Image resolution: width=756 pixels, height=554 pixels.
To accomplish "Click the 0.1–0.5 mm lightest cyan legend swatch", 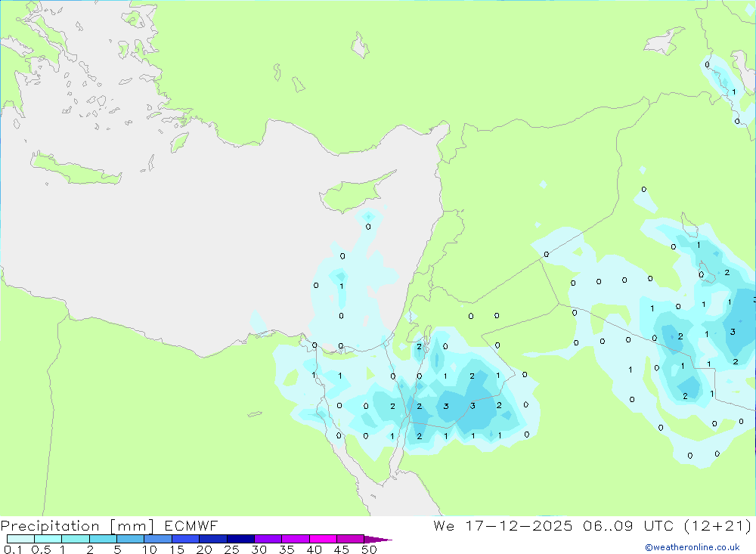I will tap(20, 539).
